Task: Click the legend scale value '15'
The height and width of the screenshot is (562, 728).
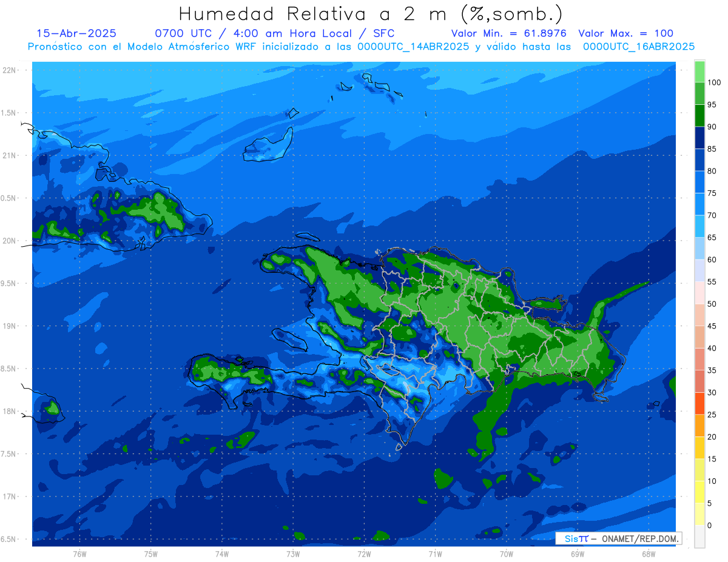Action: tap(712, 459)
